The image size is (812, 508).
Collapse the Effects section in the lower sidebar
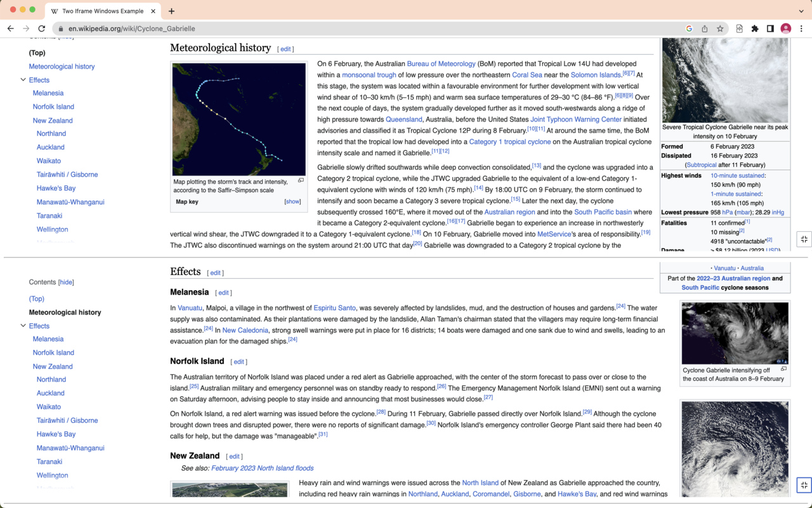[x=23, y=326]
